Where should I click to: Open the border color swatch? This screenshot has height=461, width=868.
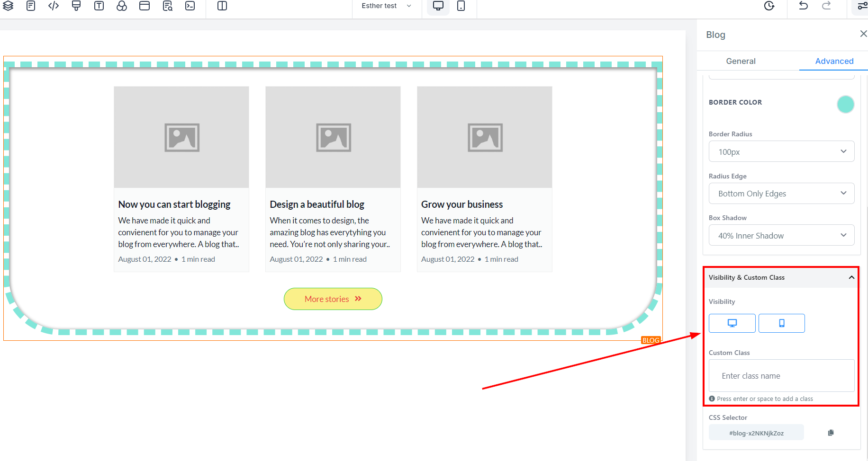[845, 104]
